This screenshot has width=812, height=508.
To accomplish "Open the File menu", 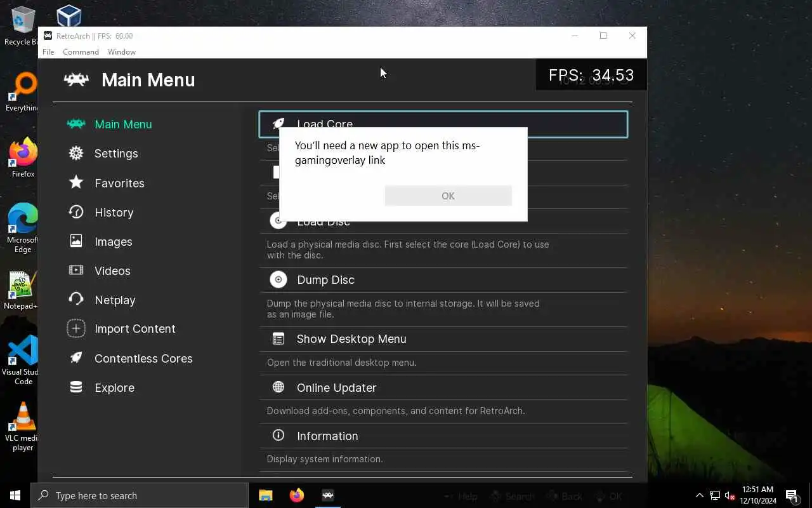I will point(48,52).
